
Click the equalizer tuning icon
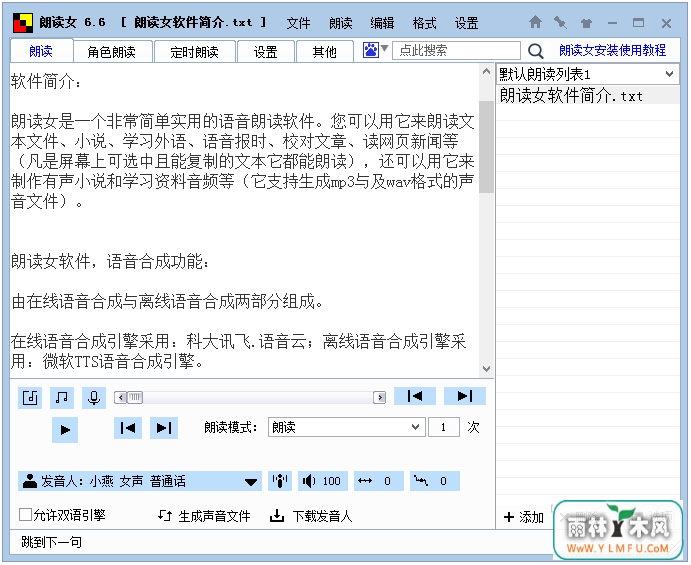click(x=280, y=481)
